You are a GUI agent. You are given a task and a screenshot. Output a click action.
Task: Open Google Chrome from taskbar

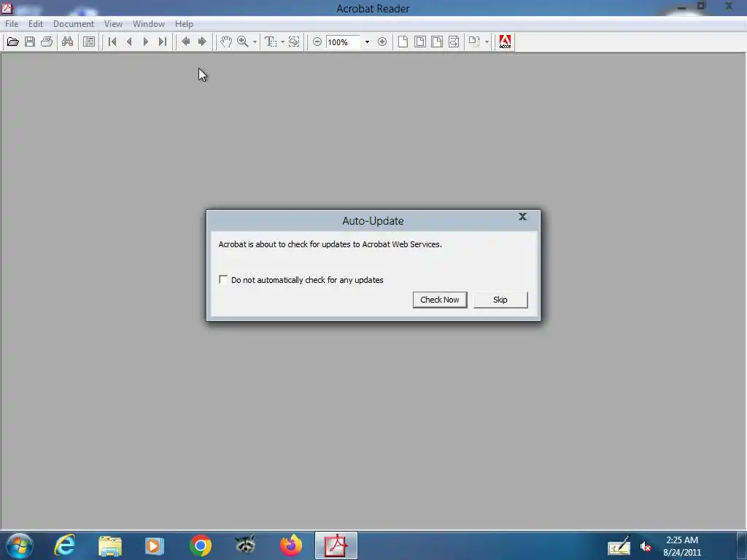[x=201, y=545]
